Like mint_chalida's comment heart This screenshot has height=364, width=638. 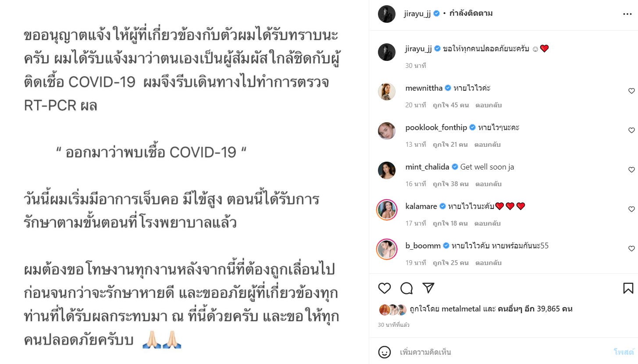(x=631, y=170)
